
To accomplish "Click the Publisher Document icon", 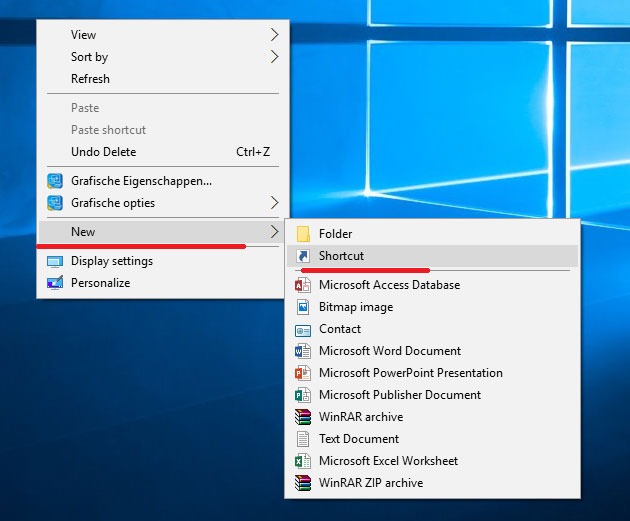I will (x=303, y=395).
